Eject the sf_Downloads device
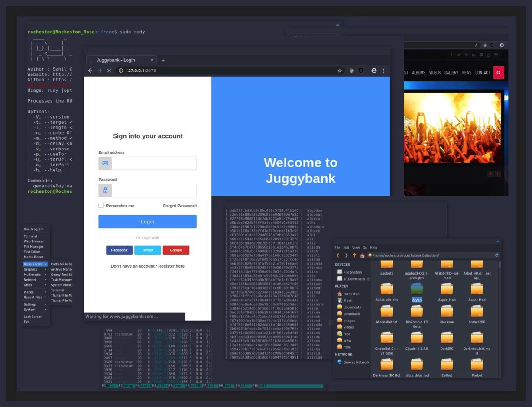 point(368,279)
